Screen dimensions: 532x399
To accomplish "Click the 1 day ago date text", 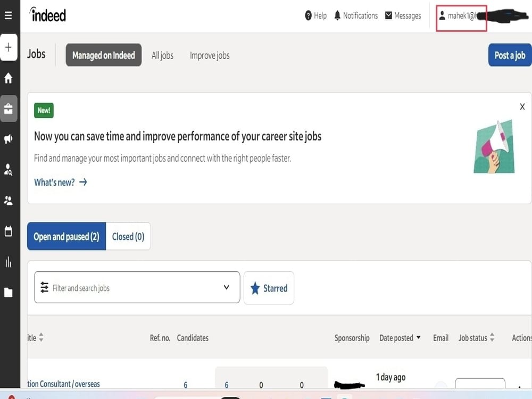I will (390, 377).
